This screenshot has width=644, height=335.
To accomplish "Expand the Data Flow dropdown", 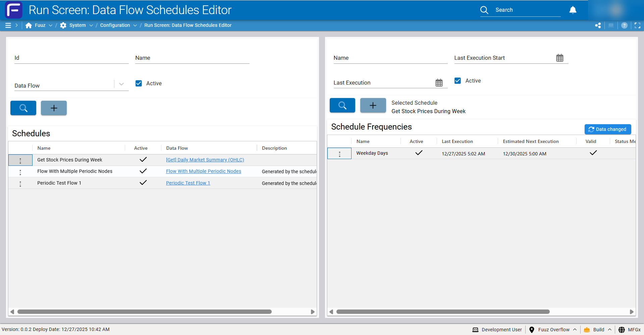I will coord(121,84).
